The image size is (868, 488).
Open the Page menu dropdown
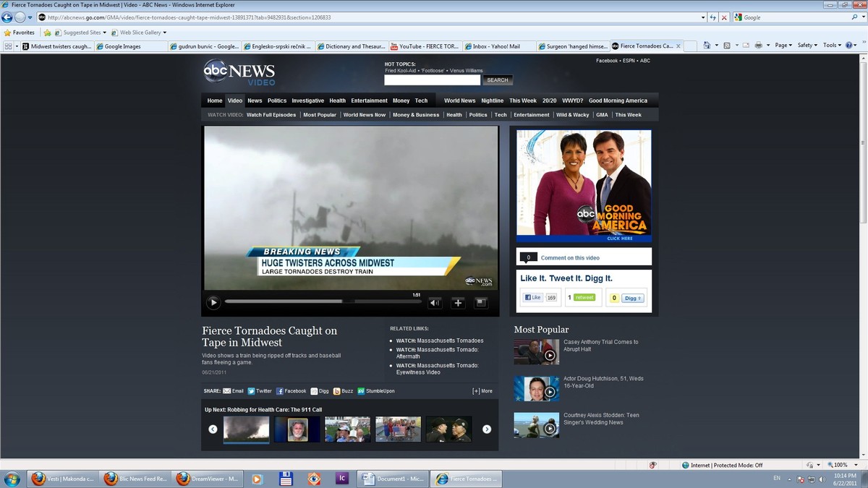(x=781, y=45)
